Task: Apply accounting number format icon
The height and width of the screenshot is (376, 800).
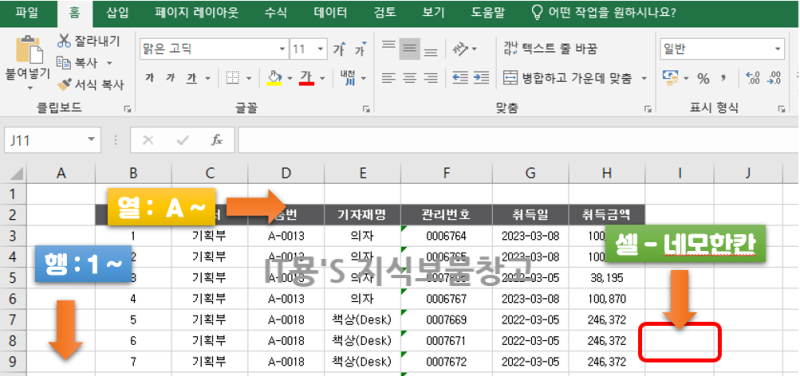Action: [671, 78]
